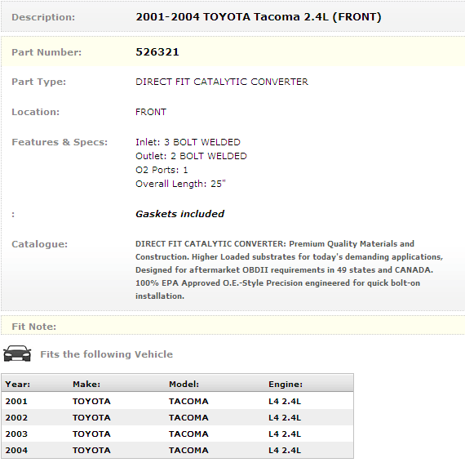
Task: Click TOYOTA in the 2001 row
Action: point(91,402)
